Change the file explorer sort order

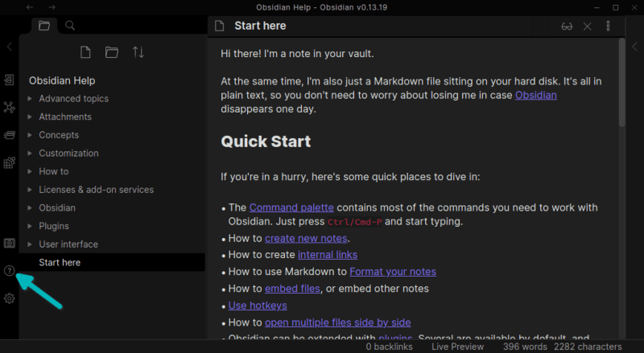138,52
